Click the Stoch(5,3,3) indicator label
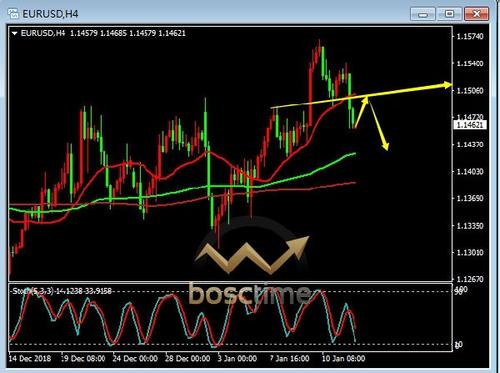 pyautogui.click(x=33, y=291)
